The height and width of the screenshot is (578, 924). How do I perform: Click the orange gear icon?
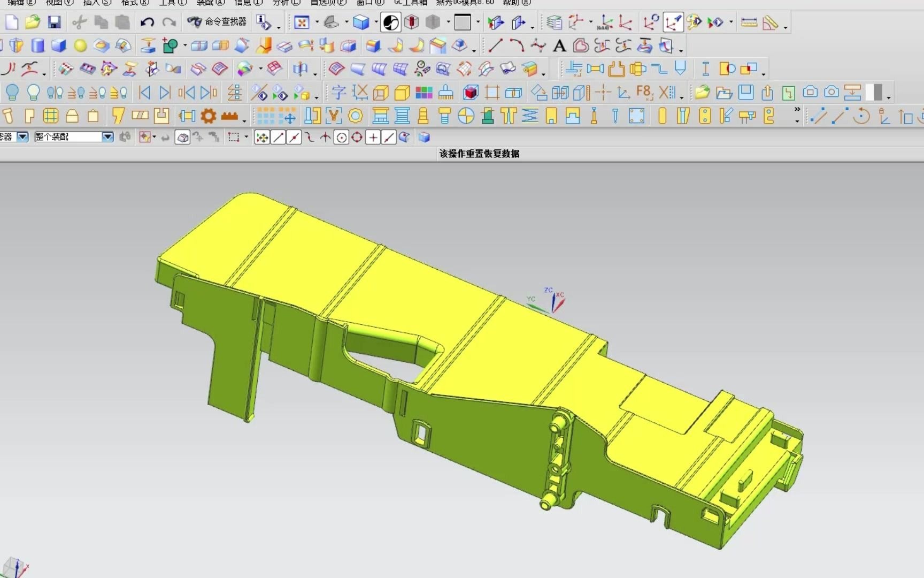click(208, 116)
